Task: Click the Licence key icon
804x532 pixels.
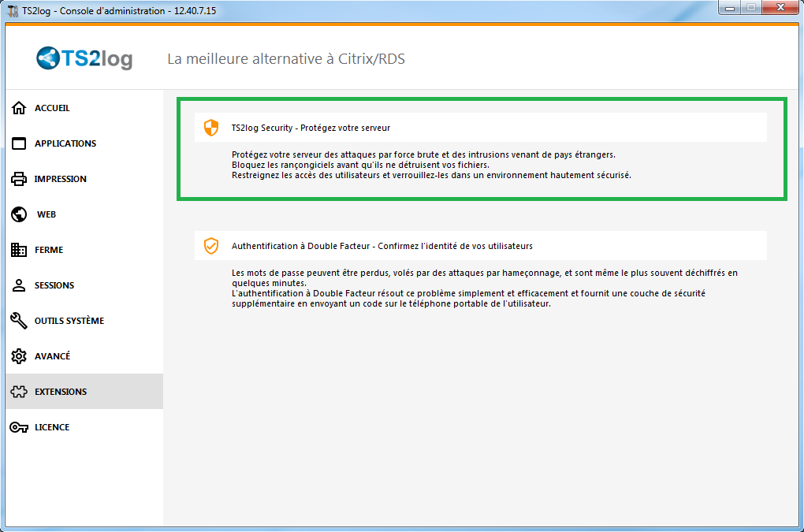Action: pyautogui.click(x=19, y=427)
